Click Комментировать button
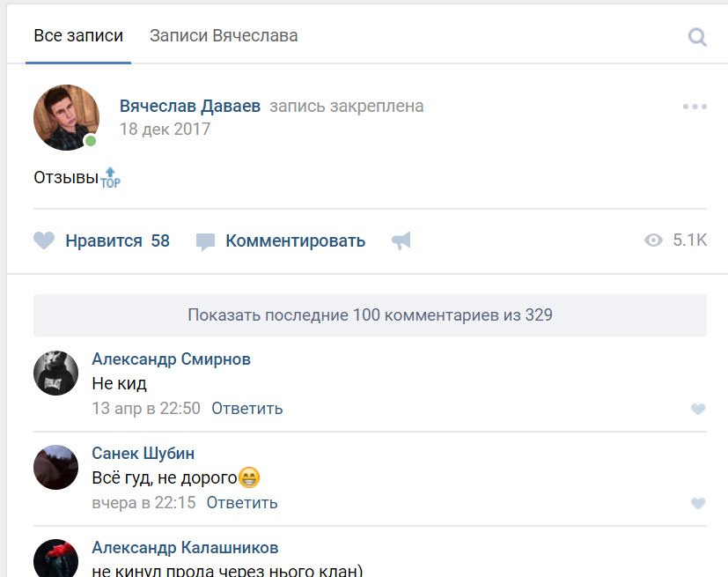The image size is (728, 577). 295,240
